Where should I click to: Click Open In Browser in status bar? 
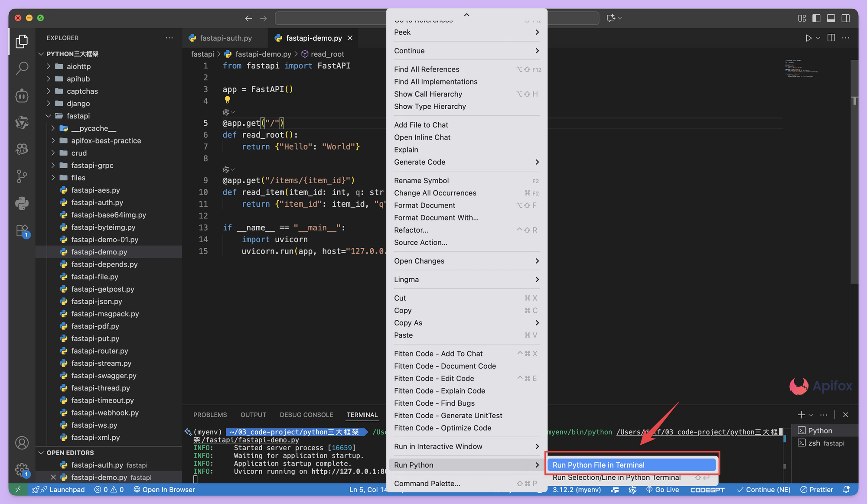pyautogui.click(x=164, y=490)
